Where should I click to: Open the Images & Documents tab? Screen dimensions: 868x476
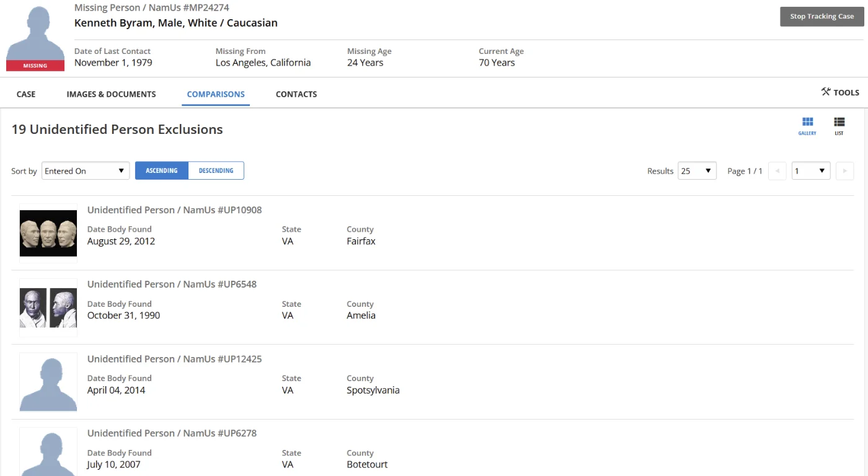pos(111,94)
